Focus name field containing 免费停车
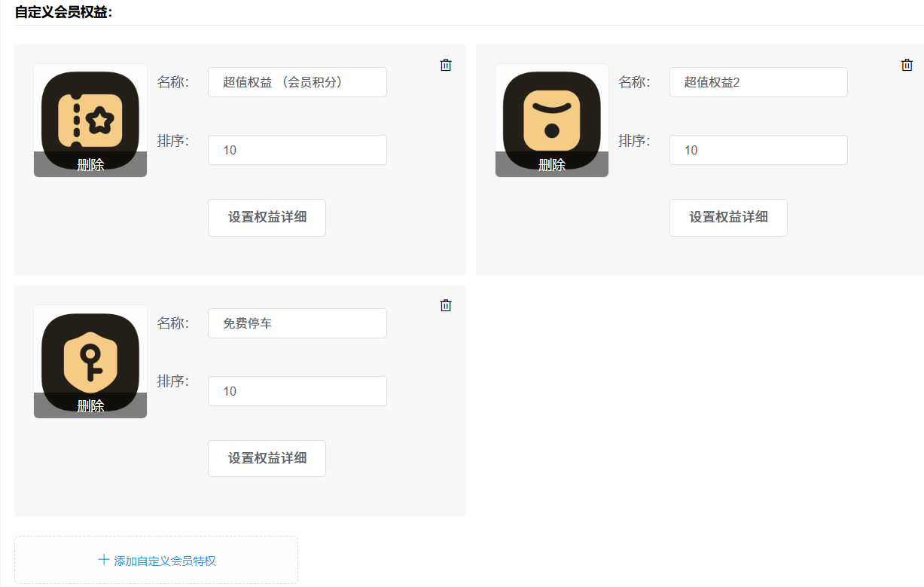 pyautogui.click(x=297, y=323)
